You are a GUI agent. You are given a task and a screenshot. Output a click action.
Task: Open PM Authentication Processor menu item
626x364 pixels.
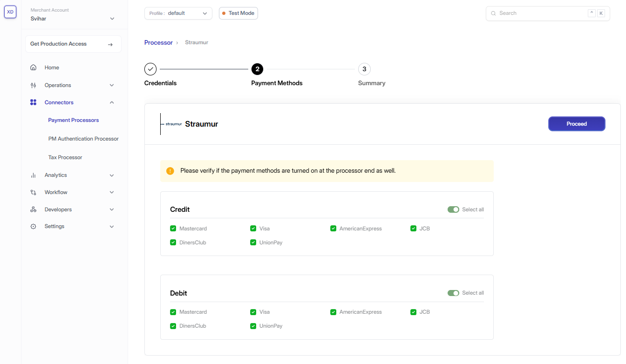point(83,139)
